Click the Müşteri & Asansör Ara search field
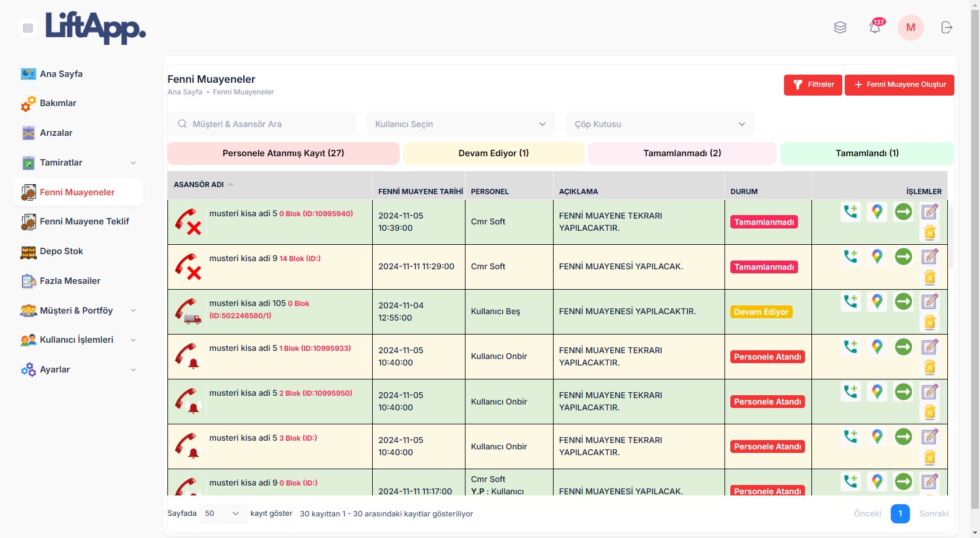Viewport: 980px width, 538px height. pyautogui.click(x=262, y=124)
